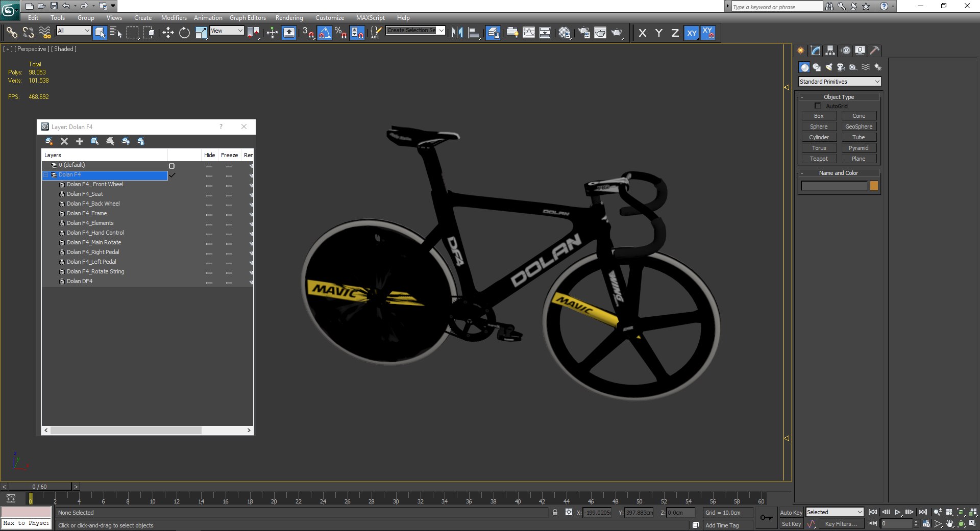This screenshot has width=980, height=531.
Task: Open the undo history dropdown arrow
Action: tap(75, 6)
